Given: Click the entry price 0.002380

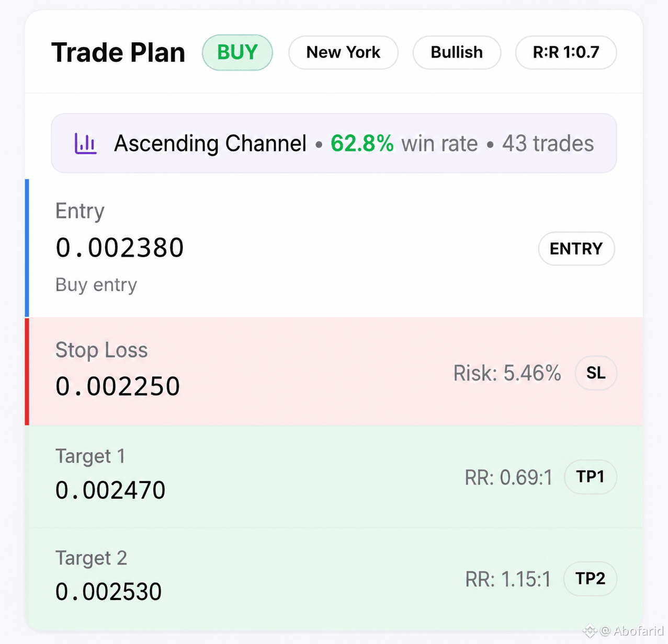Looking at the screenshot, I should (x=120, y=248).
